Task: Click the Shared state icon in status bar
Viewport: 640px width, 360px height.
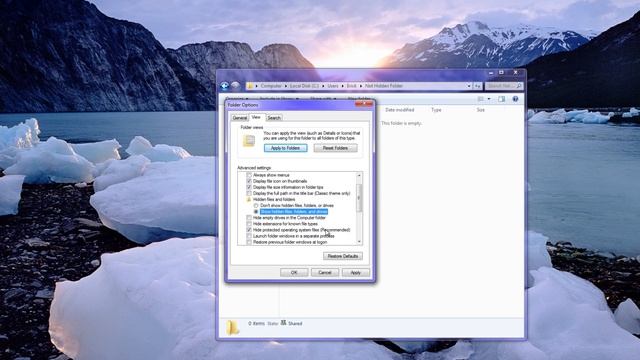Action: coord(283,323)
